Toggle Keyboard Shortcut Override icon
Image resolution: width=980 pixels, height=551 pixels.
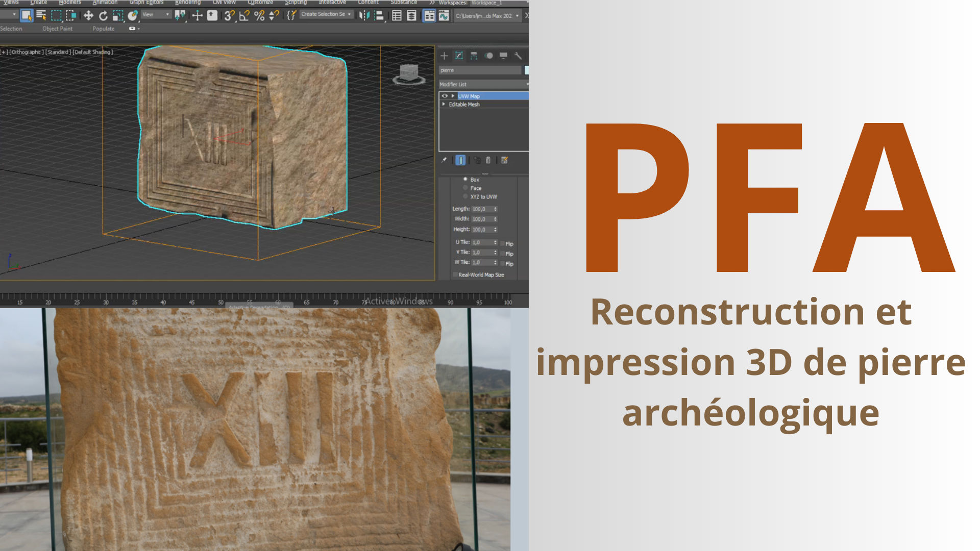tap(212, 16)
